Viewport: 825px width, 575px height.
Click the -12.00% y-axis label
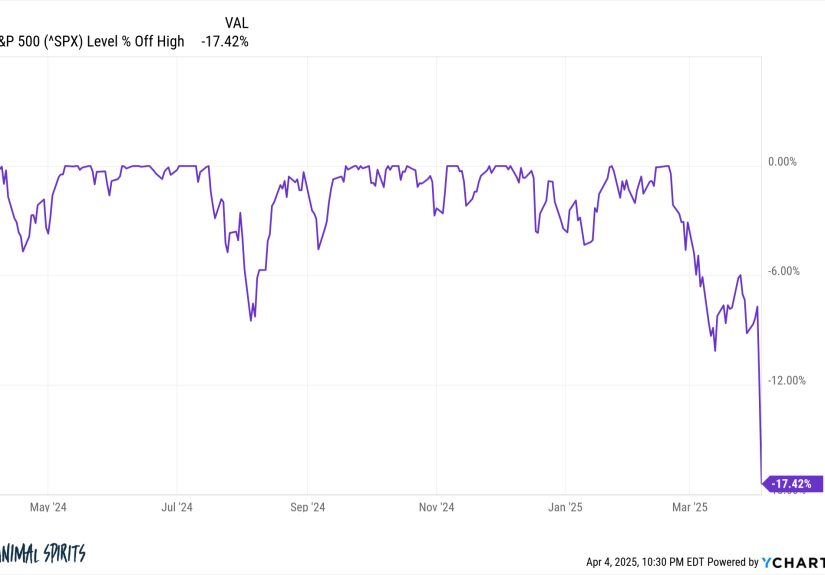(785, 380)
